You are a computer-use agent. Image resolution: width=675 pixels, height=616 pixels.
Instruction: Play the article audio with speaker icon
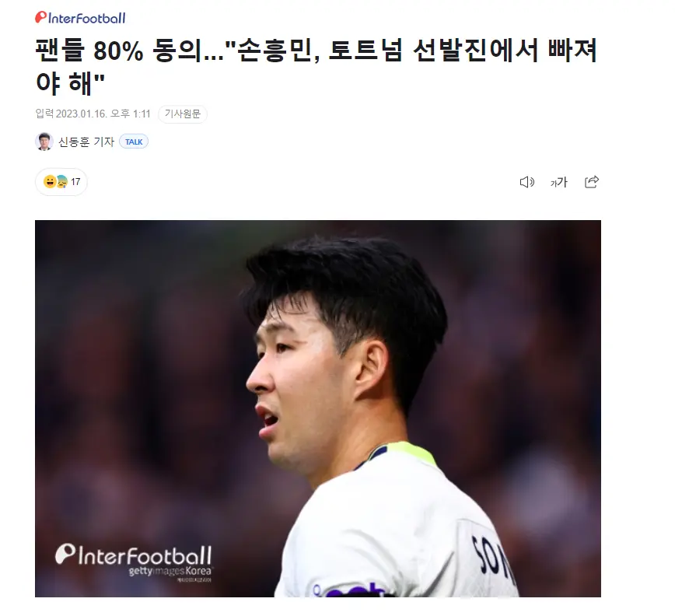[x=527, y=182]
